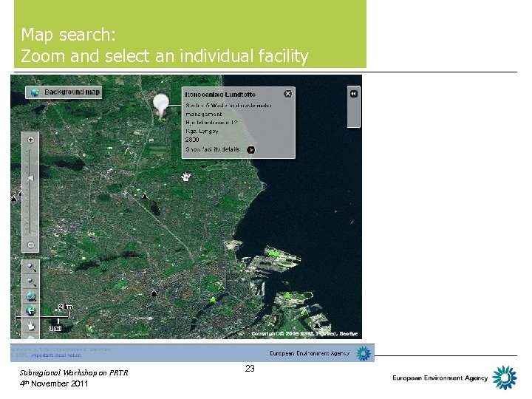Select the zoom-in magnifier tool
Viewport: 532px width, 399px height.
click(31, 267)
